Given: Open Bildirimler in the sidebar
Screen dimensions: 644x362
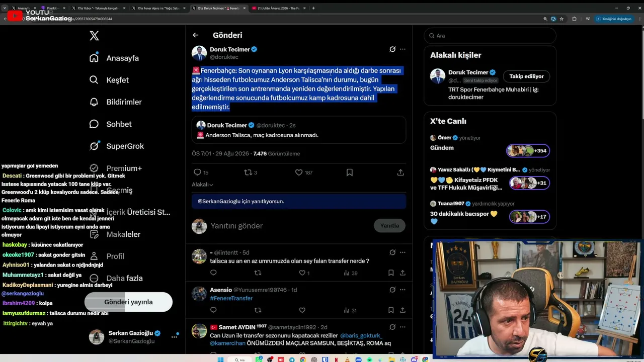Looking at the screenshot, I should pos(115,102).
